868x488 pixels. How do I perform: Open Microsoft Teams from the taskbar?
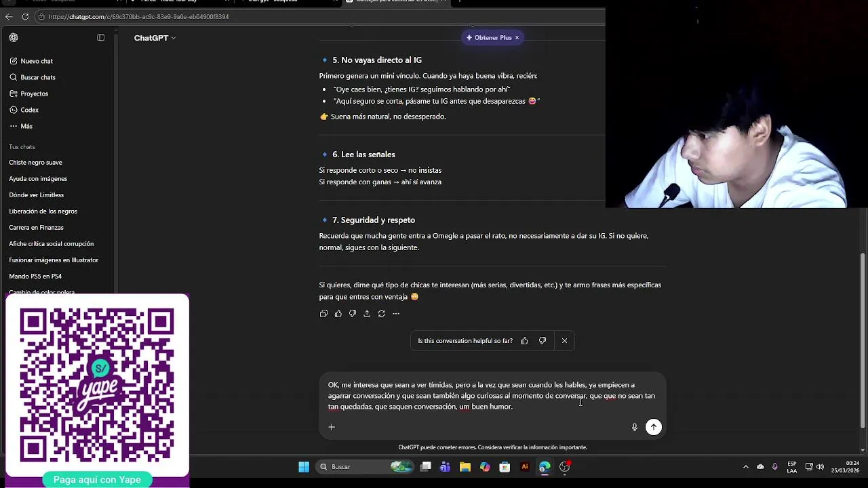click(445, 467)
